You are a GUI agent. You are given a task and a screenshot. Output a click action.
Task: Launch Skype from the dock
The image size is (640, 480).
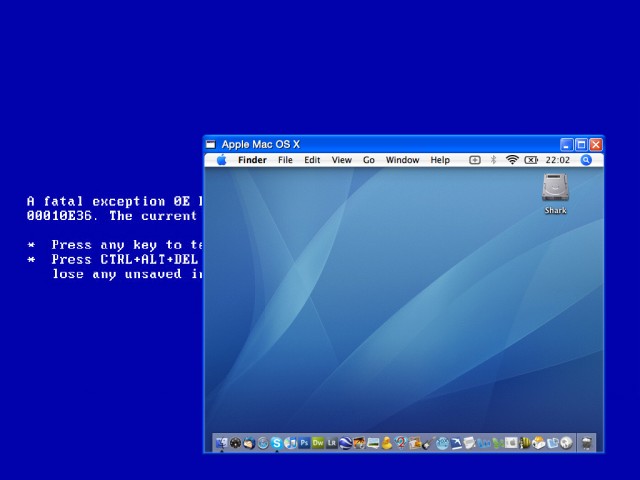[276, 442]
